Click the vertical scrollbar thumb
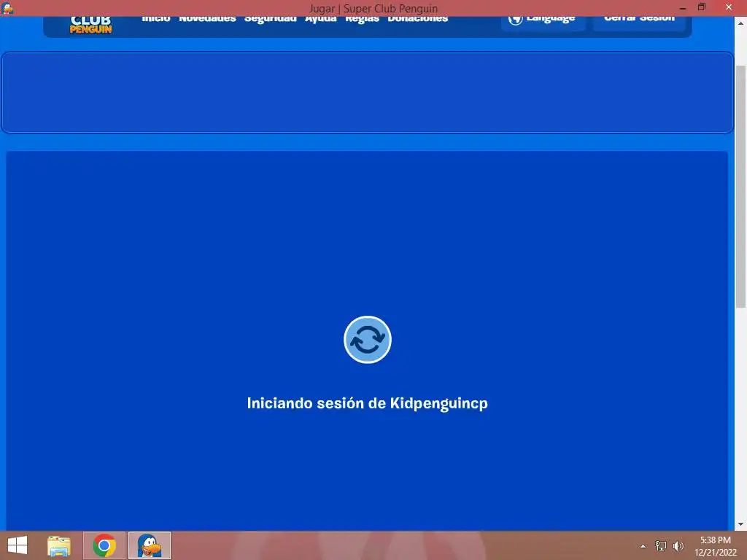747x560 pixels. (x=740, y=187)
